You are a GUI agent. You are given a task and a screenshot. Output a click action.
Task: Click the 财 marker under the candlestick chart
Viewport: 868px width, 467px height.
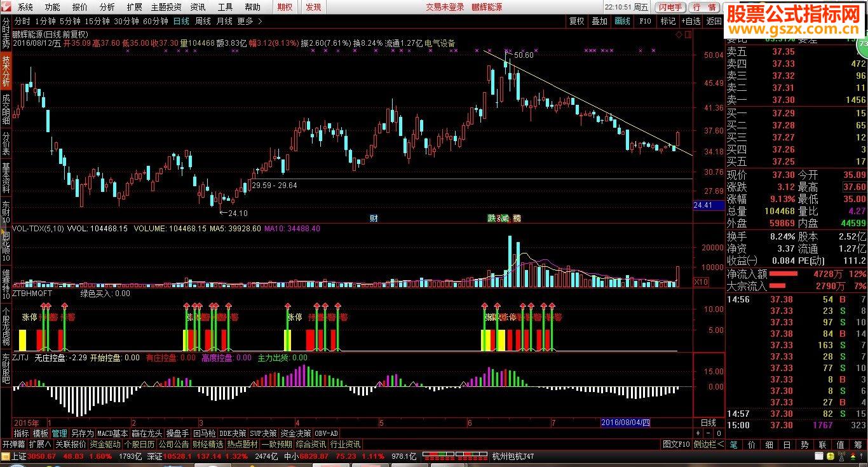[374, 218]
